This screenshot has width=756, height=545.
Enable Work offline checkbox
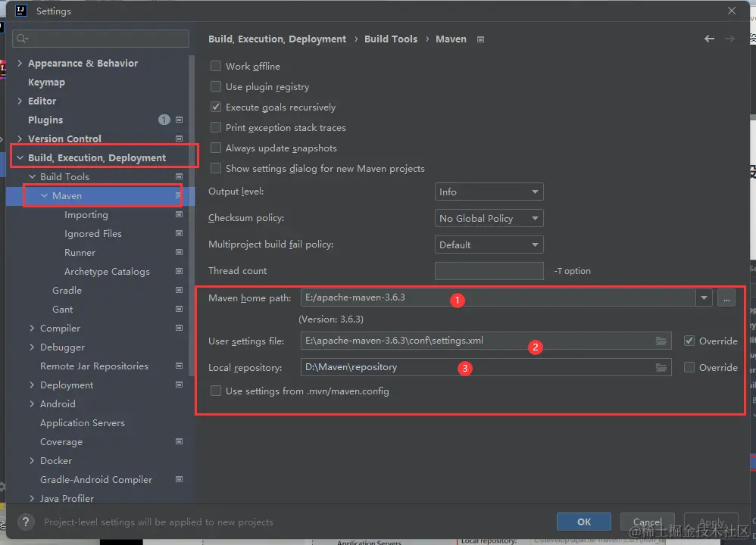[x=216, y=66]
